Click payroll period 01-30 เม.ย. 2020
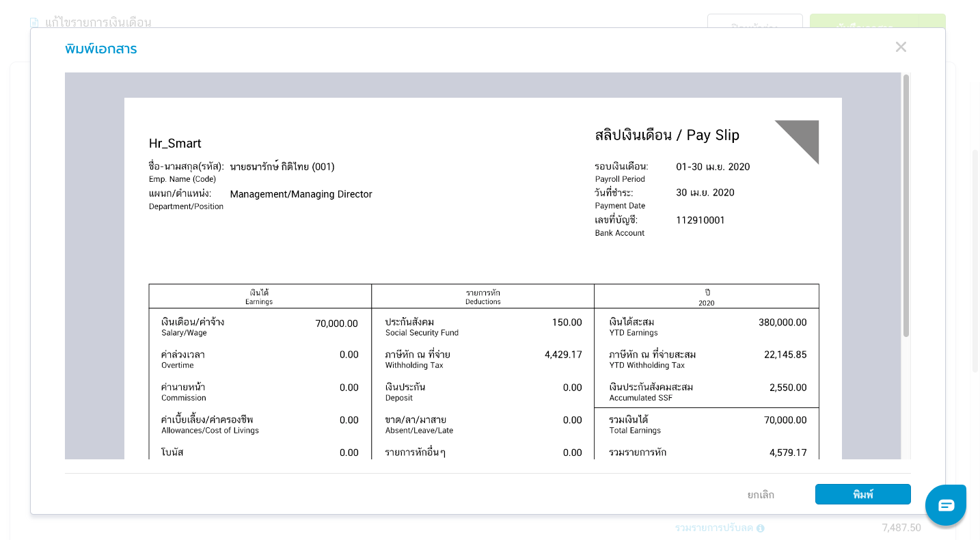Image resolution: width=980 pixels, height=540 pixels. [x=713, y=167]
